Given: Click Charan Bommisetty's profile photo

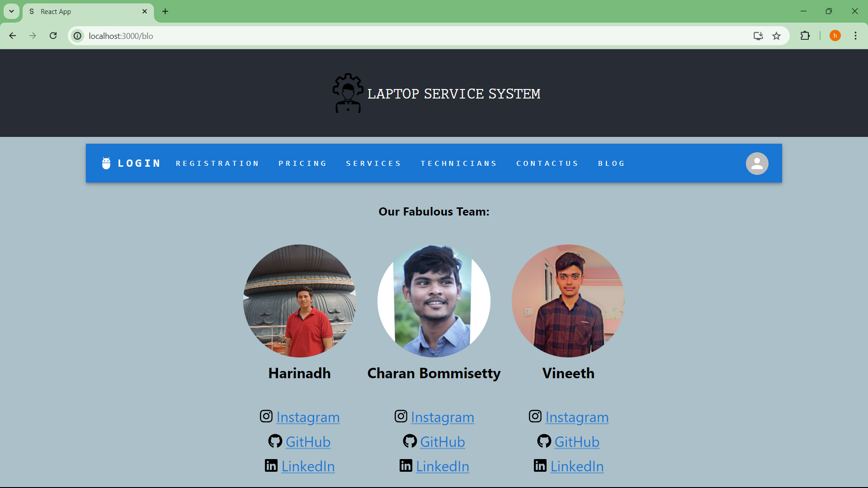Looking at the screenshot, I should (434, 301).
